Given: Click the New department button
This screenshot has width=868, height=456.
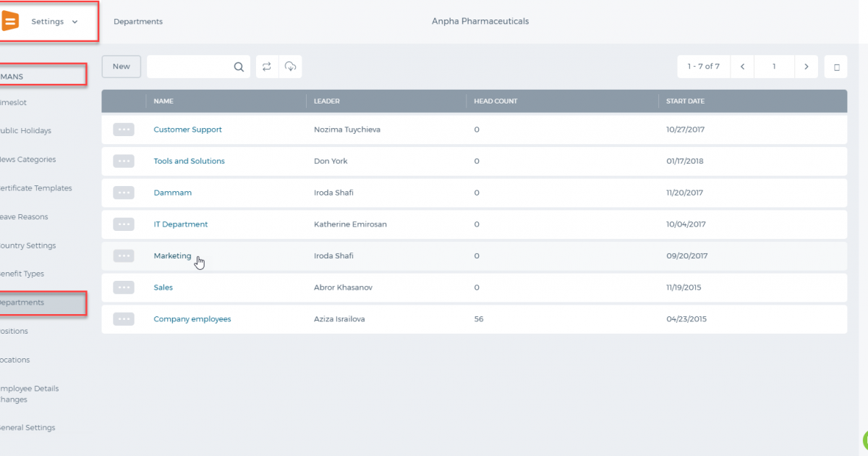Looking at the screenshot, I should click(122, 67).
